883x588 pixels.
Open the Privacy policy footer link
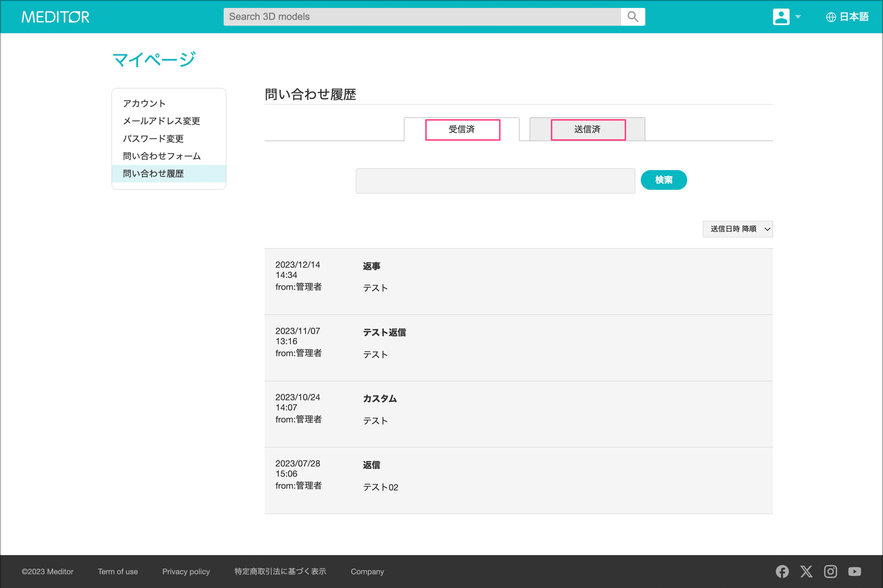(186, 572)
